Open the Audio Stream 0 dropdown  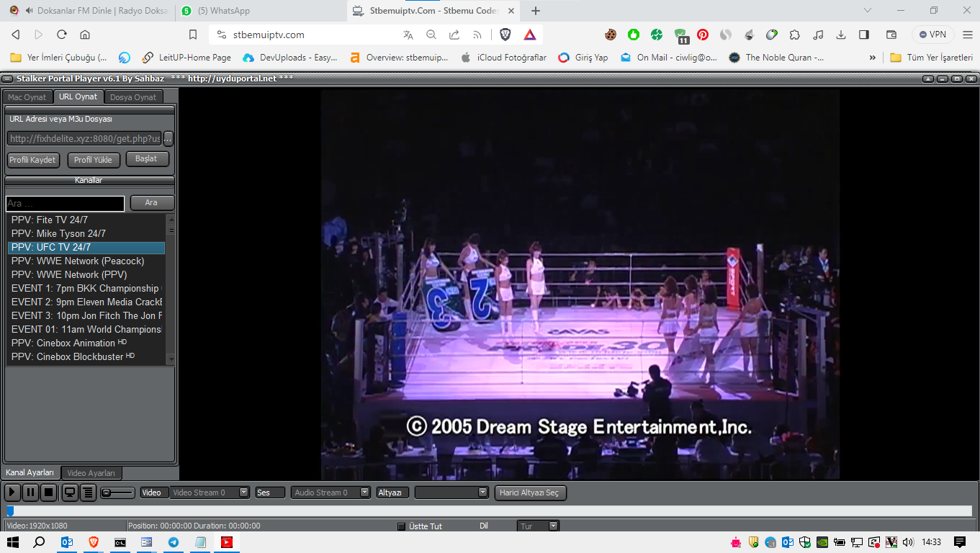click(x=331, y=493)
